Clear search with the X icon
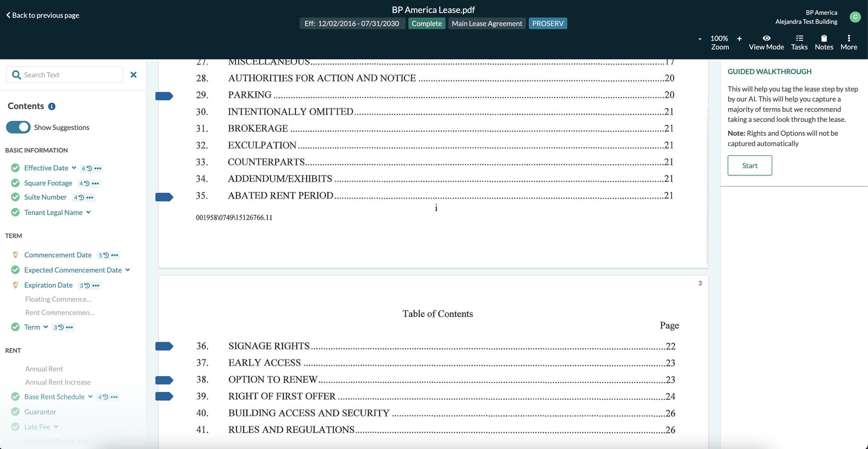868x449 pixels. click(133, 75)
